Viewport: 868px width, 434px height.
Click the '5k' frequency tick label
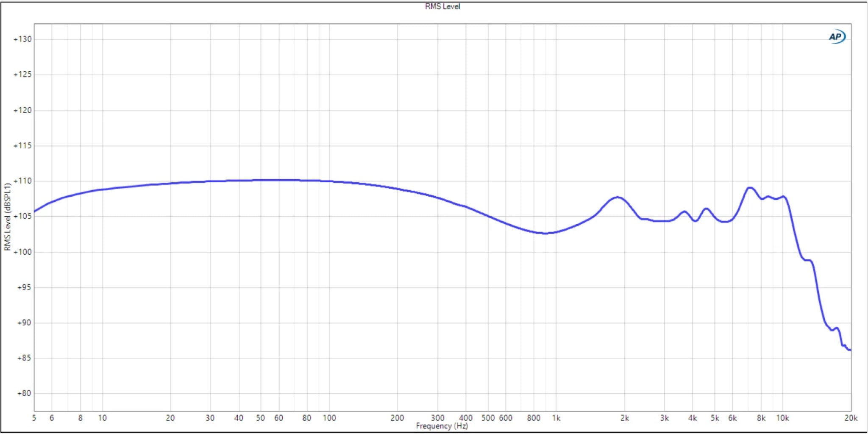(x=715, y=418)
